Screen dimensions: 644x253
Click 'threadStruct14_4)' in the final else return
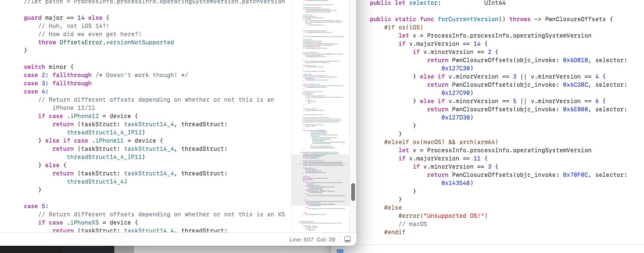tap(97, 182)
